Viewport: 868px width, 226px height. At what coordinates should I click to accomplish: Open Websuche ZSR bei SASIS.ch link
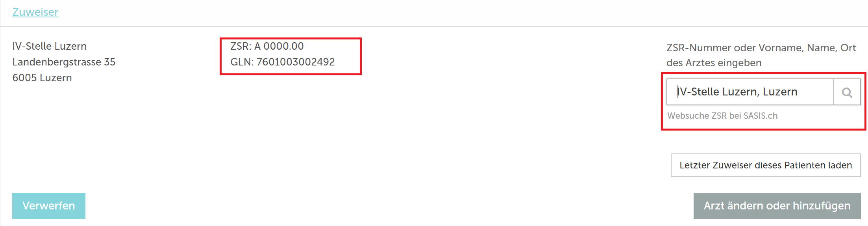coord(722,116)
